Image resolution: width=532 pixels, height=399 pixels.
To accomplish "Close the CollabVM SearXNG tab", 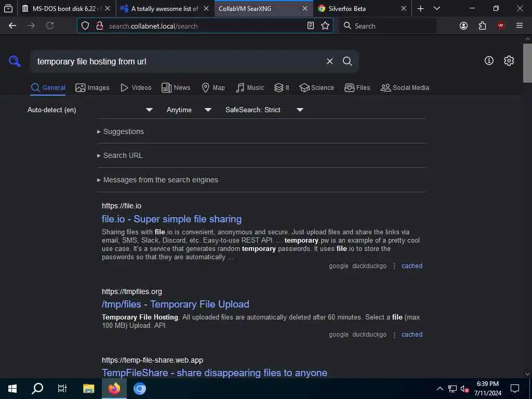I will [x=304, y=8].
